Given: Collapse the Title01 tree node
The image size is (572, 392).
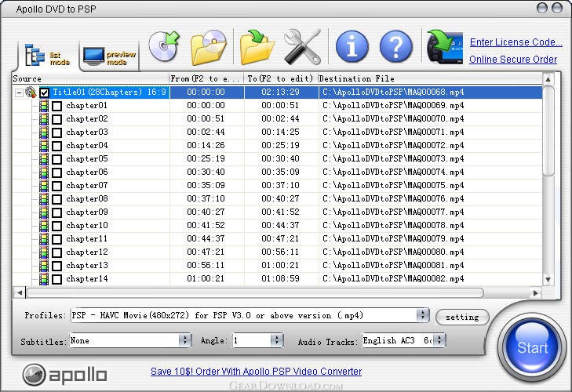Looking at the screenshot, I should (x=19, y=93).
